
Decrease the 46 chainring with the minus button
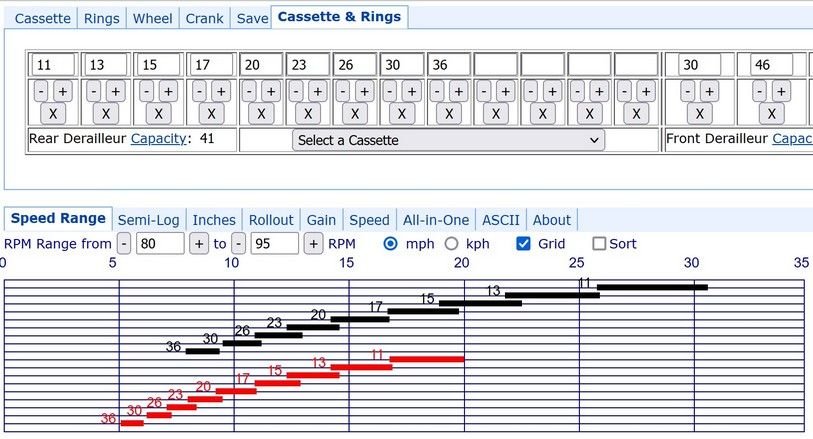[761, 90]
